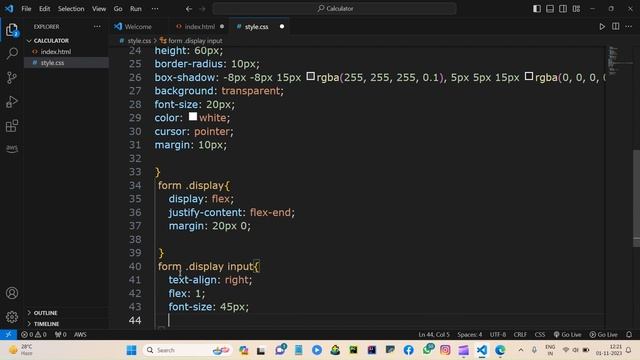Viewport: 640px width, 360px height.
Task: Customize layout icon in title bar
Action: click(x=576, y=9)
